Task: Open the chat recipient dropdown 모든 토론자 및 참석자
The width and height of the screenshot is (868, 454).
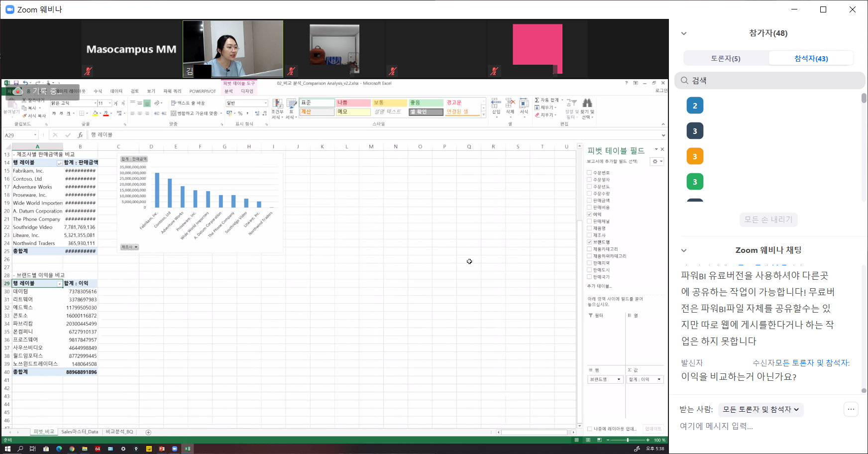Action: pyautogui.click(x=760, y=410)
